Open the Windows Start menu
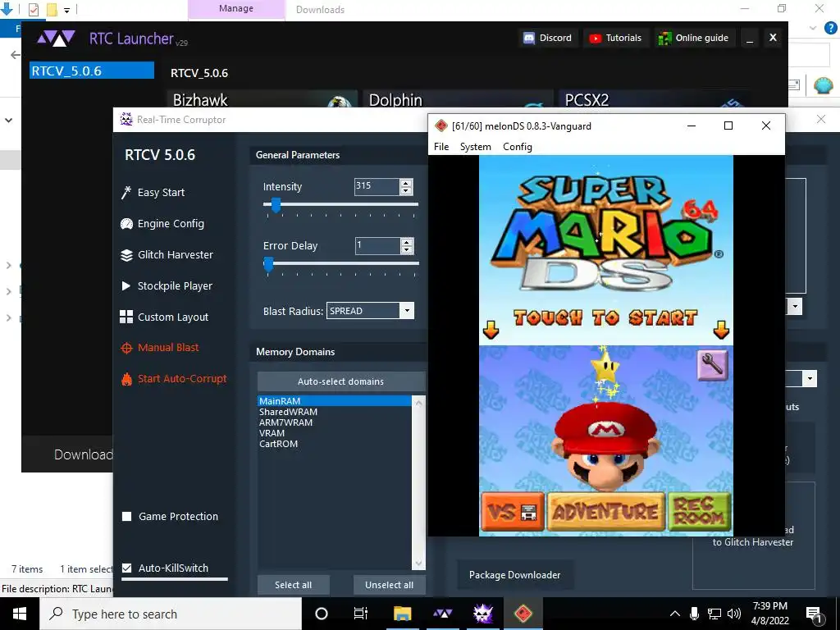840x630 pixels. coord(20,614)
